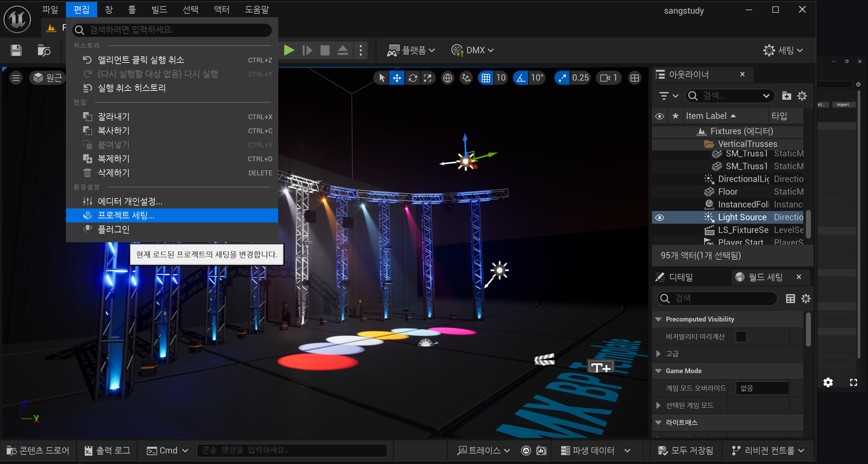
Task: Open the viewport hamburger options menu
Action: [16, 78]
